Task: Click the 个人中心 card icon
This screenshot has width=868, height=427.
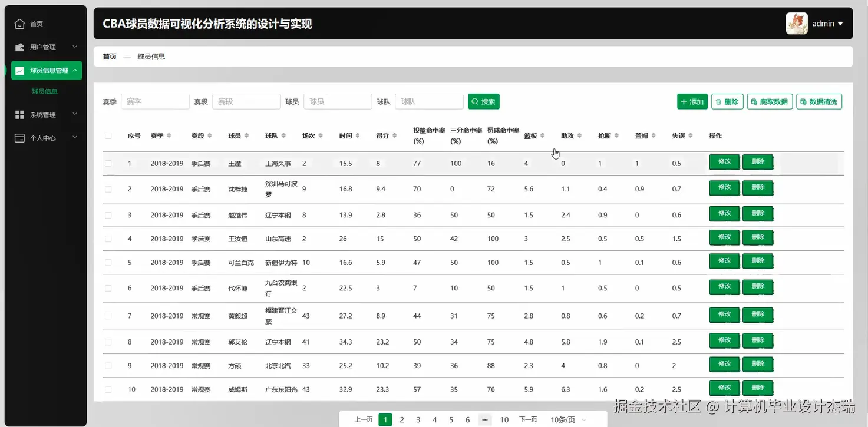Action: point(19,138)
